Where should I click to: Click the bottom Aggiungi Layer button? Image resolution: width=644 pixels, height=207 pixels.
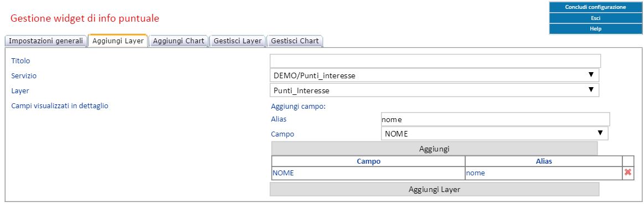coord(434,189)
